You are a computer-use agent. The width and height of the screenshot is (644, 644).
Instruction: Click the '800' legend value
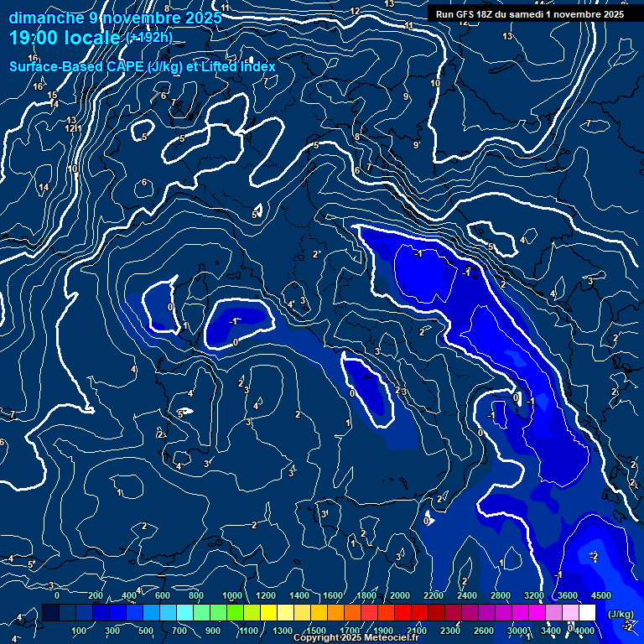(x=196, y=595)
